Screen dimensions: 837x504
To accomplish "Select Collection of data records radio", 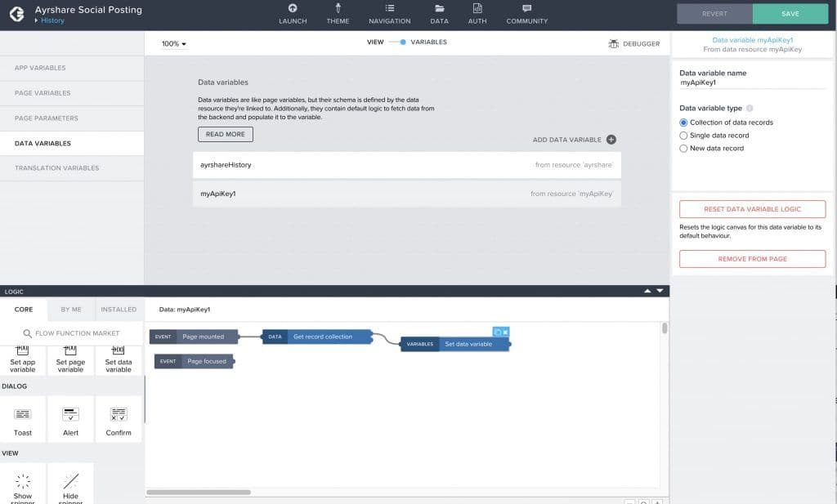I will (x=683, y=123).
